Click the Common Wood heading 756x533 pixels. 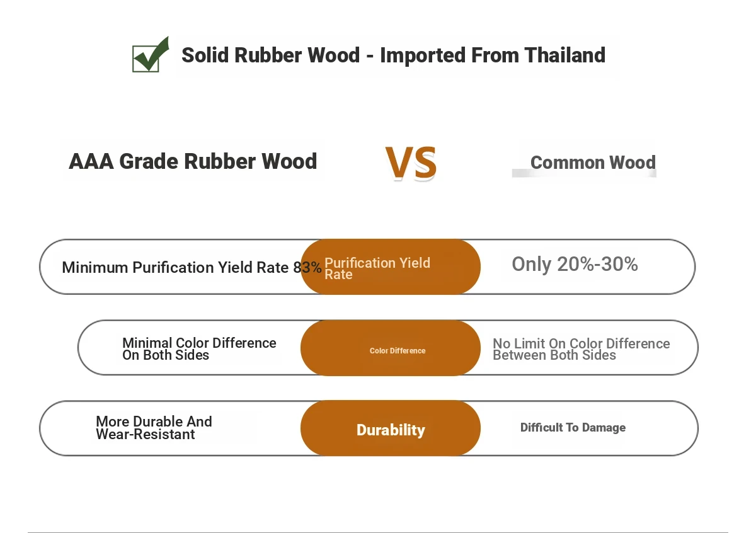(x=593, y=163)
